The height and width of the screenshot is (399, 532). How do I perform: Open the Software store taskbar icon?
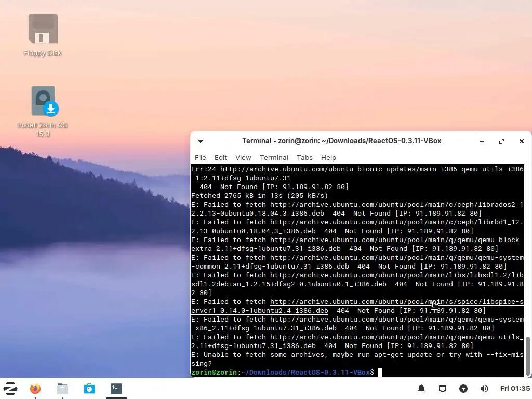[x=89, y=389]
